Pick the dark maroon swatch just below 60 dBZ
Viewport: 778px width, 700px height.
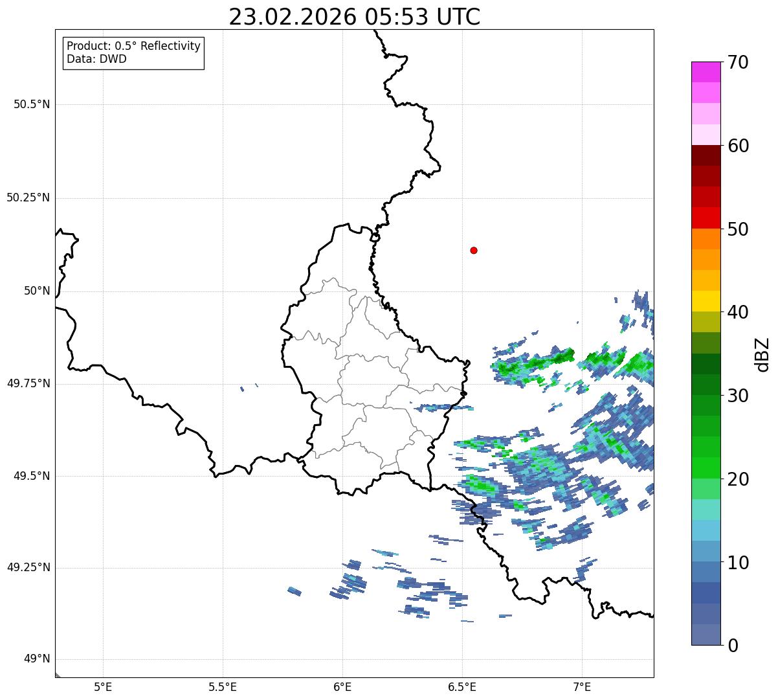pyautogui.click(x=706, y=155)
